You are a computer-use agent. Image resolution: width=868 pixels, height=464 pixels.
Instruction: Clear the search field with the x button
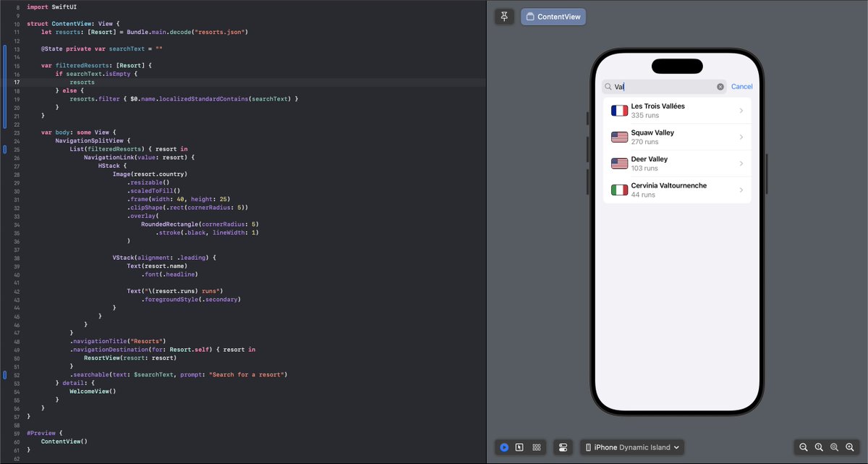pos(720,87)
